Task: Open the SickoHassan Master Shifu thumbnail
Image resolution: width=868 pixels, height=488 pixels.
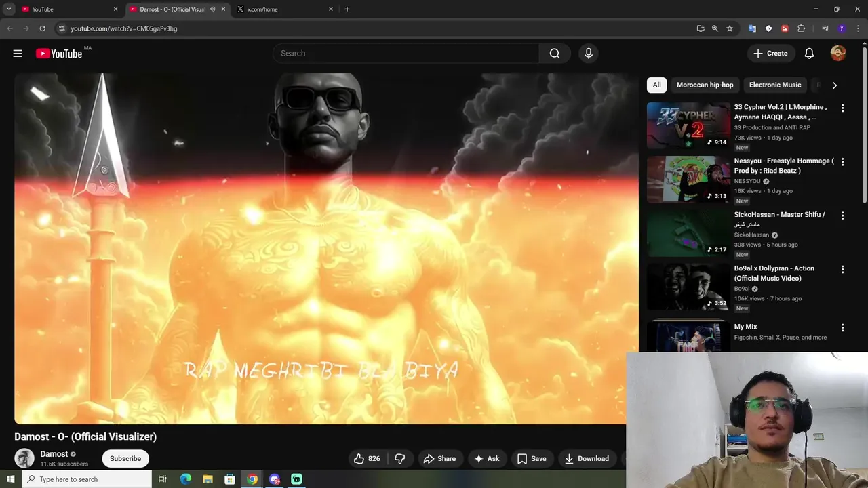Action: [688, 232]
